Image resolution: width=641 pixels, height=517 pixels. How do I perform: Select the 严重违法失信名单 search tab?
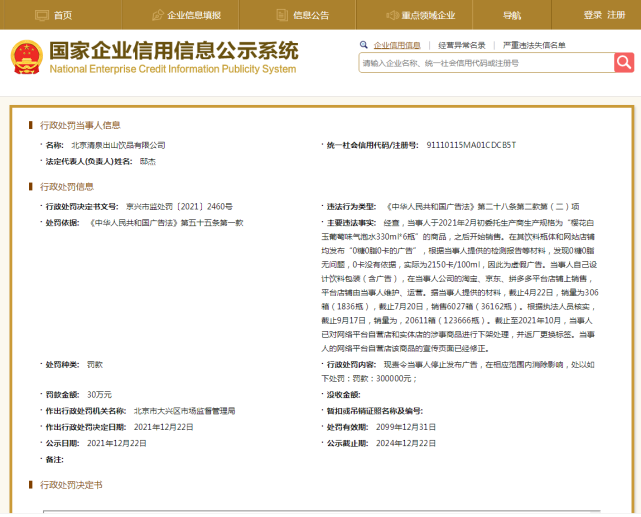click(x=534, y=45)
